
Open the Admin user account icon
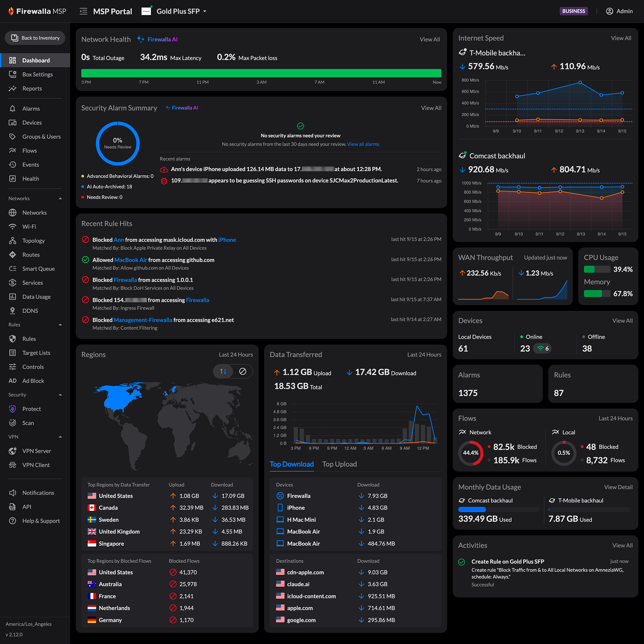click(x=609, y=11)
